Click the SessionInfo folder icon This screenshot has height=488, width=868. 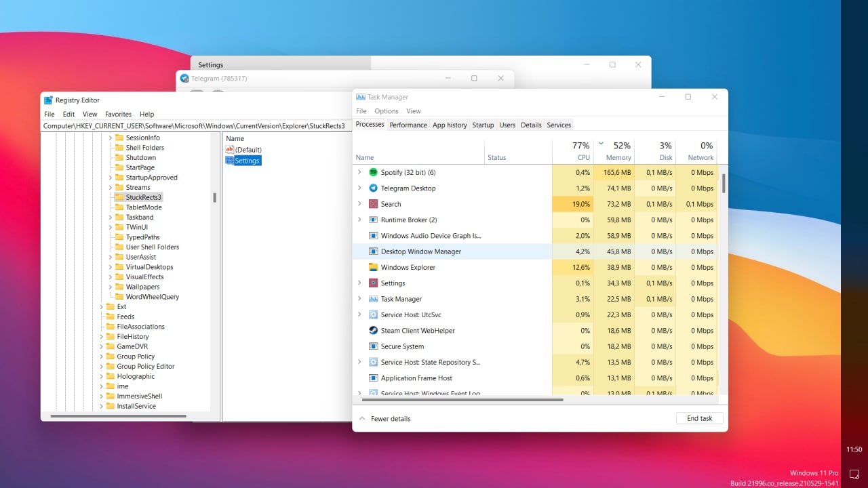(119, 138)
